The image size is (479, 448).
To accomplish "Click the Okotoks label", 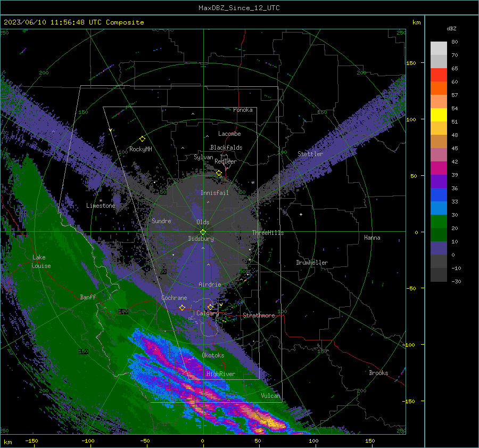I will point(213,355).
